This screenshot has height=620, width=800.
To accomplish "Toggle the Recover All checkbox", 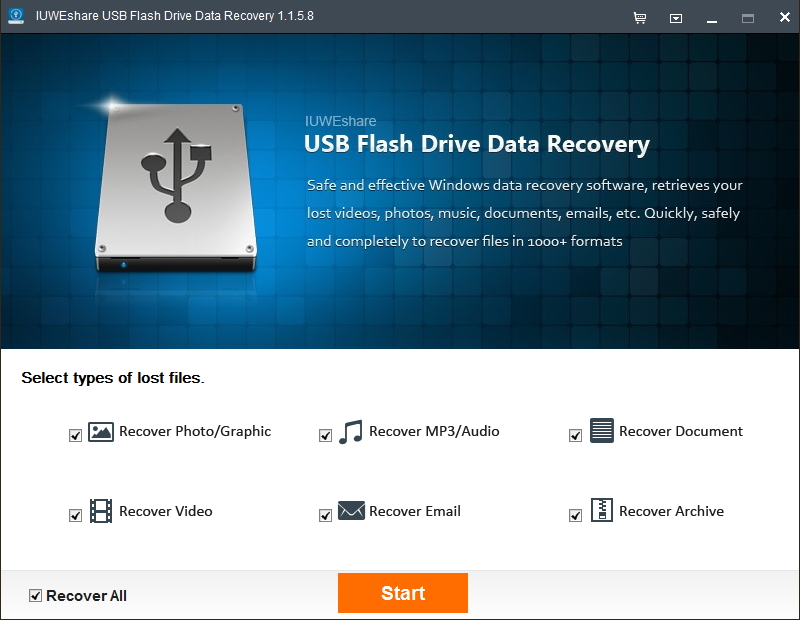I will coord(35,596).
